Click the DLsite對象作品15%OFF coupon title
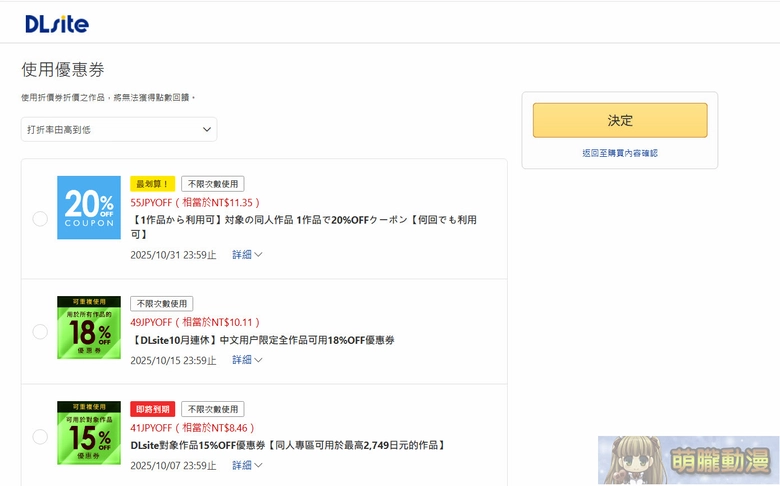 [287, 445]
